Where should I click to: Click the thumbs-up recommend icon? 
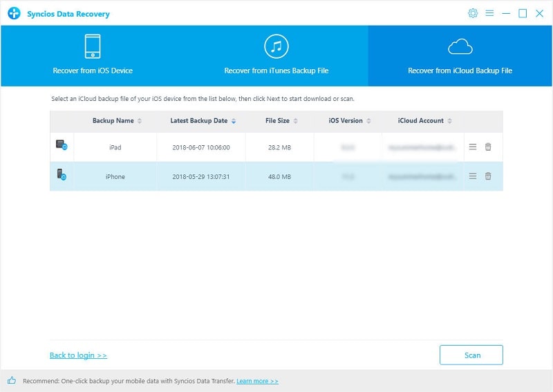tap(12, 380)
